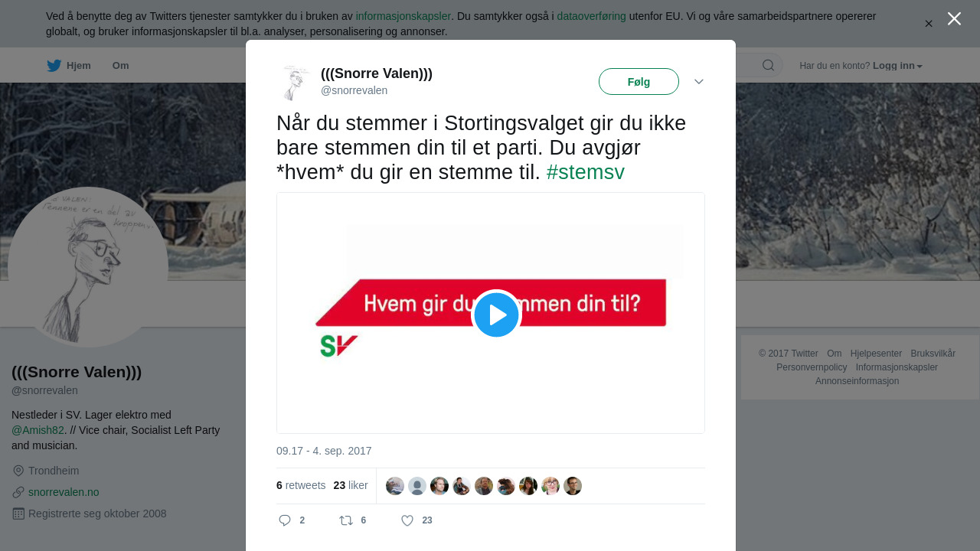
Task: Click the search magnifier icon
Action: (768, 65)
